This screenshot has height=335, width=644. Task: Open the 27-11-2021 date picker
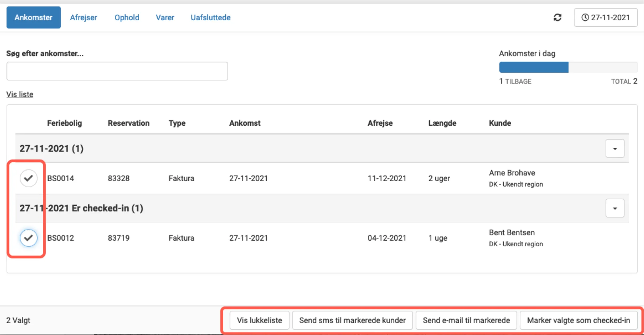pyautogui.click(x=605, y=18)
